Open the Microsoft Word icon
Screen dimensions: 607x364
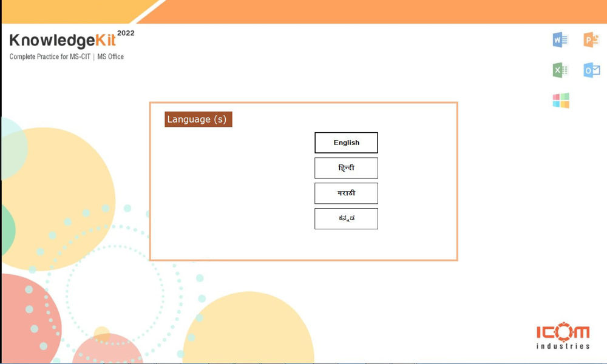560,40
